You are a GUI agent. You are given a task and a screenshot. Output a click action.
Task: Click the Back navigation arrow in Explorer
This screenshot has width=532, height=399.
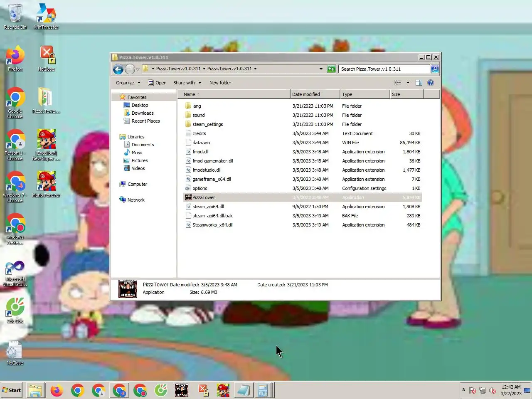click(x=118, y=69)
